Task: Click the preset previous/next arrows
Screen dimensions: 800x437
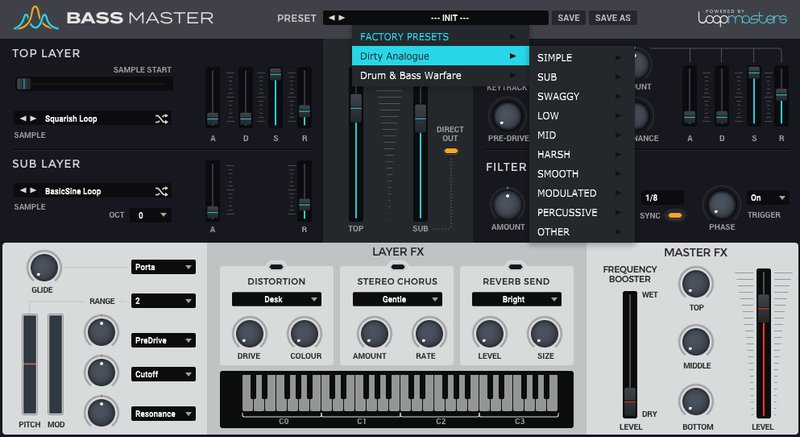Action: 337,18
